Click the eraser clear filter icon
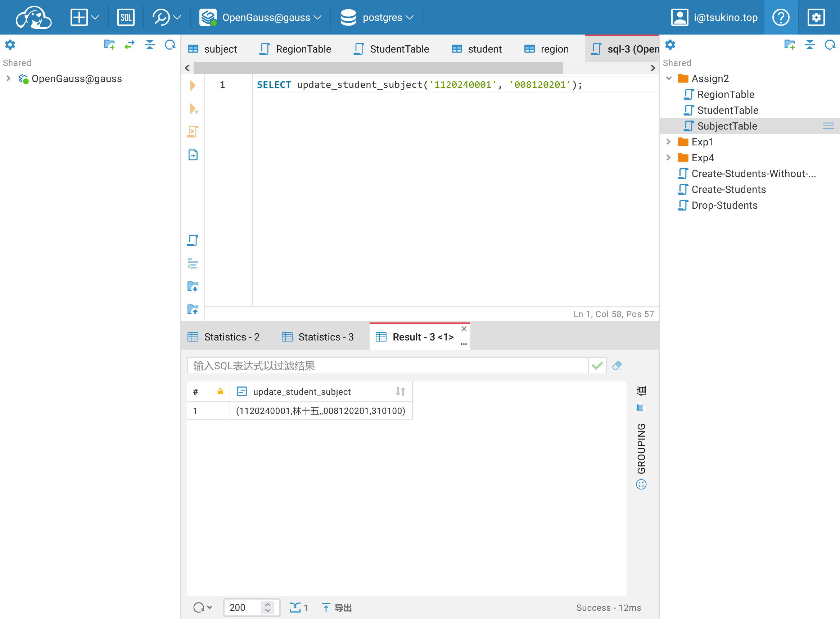Image resolution: width=840 pixels, height=619 pixels. pyautogui.click(x=617, y=365)
